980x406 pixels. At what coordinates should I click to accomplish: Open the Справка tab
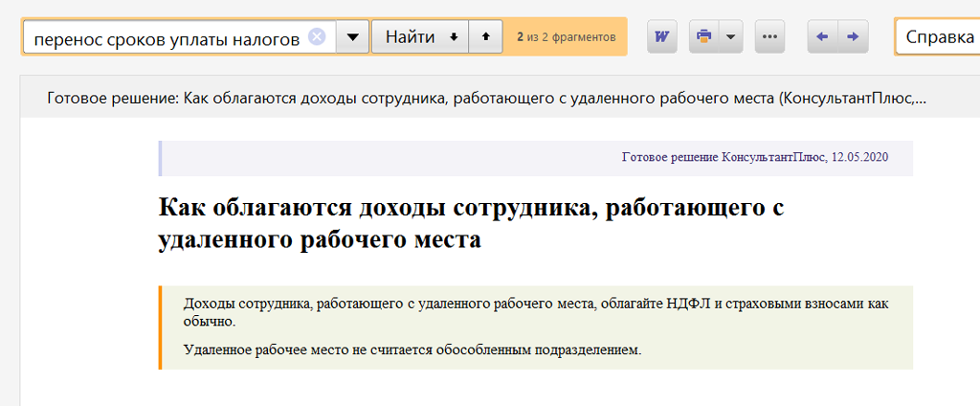tap(938, 37)
